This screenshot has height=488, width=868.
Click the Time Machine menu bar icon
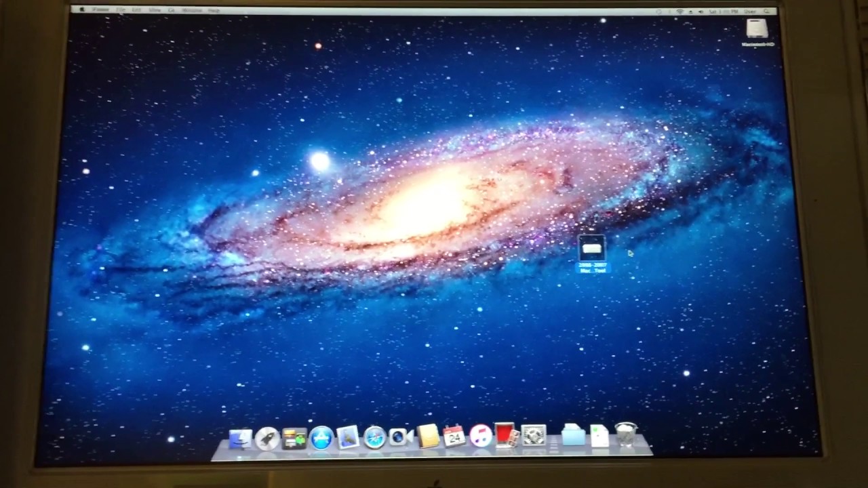pyautogui.click(x=659, y=12)
